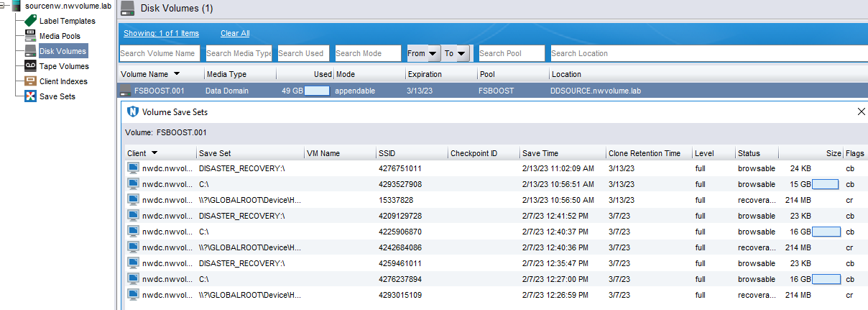Sort by Expiration column header
This screenshot has height=310, width=868.
click(x=441, y=74)
